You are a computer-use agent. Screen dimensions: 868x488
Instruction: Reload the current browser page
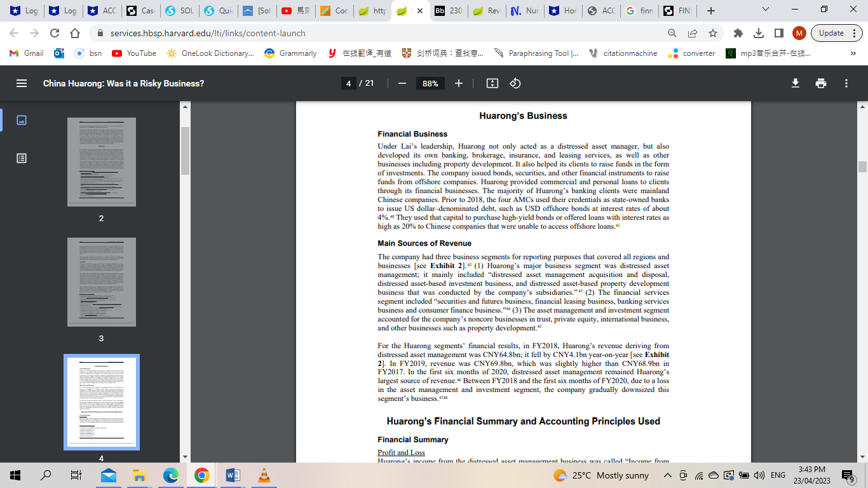(x=55, y=33)
